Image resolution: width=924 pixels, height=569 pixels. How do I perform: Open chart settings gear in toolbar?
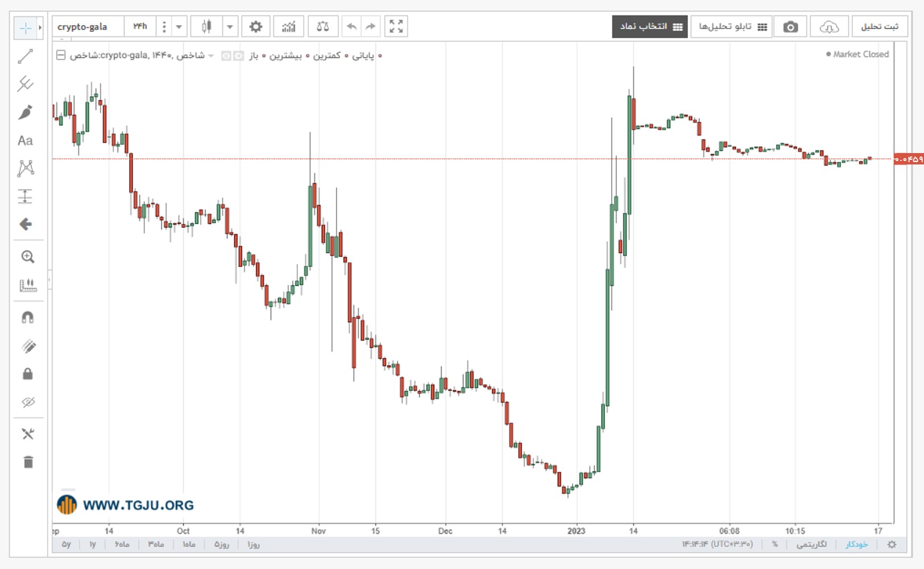pos(256,27)
